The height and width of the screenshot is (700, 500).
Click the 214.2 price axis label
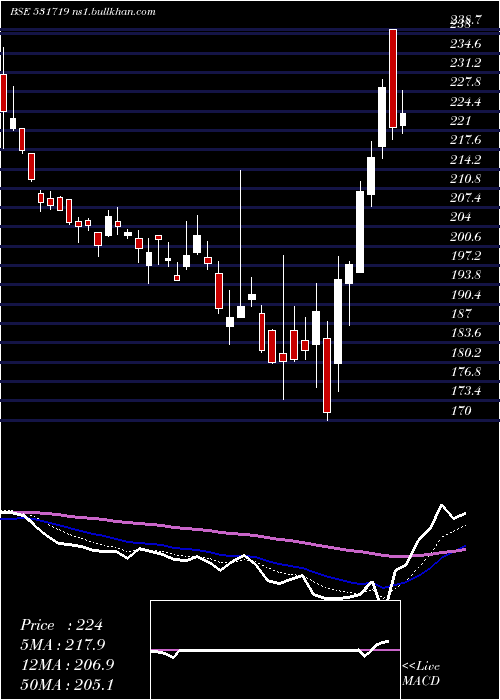[x=465, y=160]
